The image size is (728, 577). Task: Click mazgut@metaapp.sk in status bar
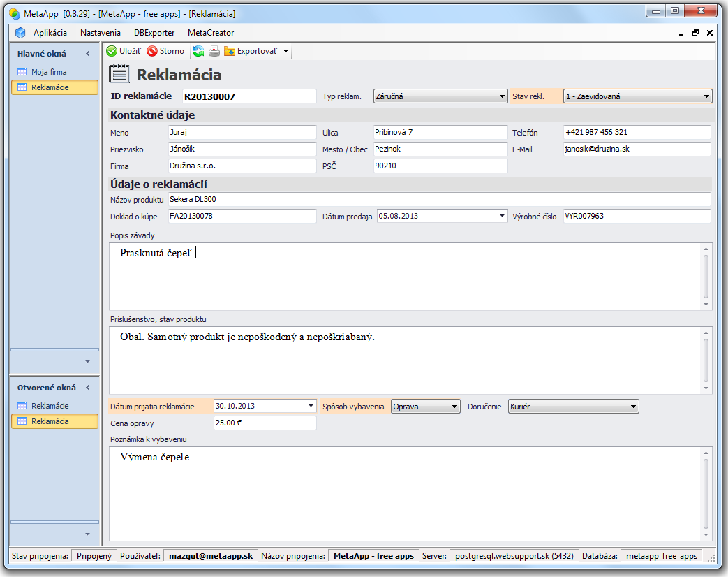pos(211,556)
